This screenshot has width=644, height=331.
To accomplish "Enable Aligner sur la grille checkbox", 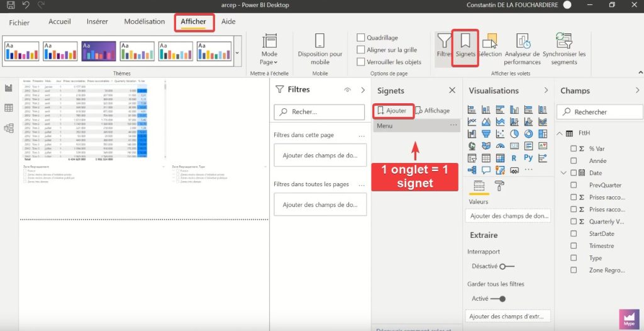I will 360,50.
